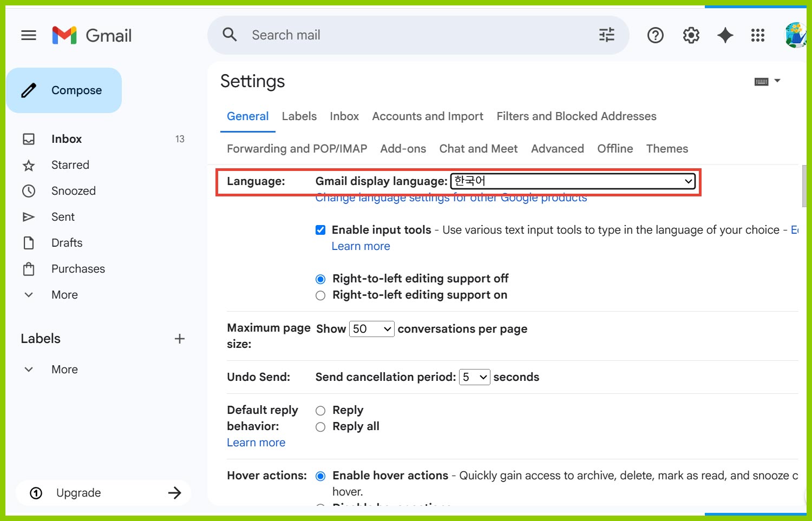Click the Upgrade circle icon
This screenshot has width=812, height=521.
pyautogui.click(x=36, y=493)
